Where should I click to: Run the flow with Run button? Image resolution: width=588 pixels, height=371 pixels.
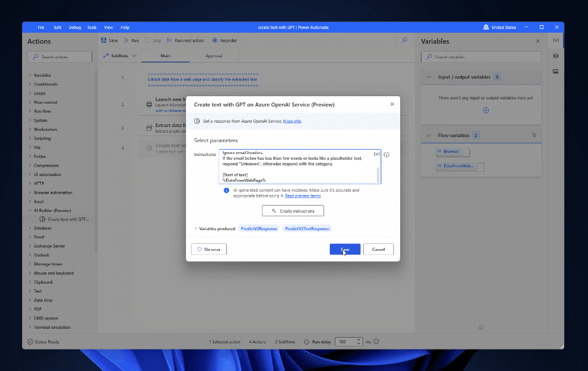[x=132, y=40]
